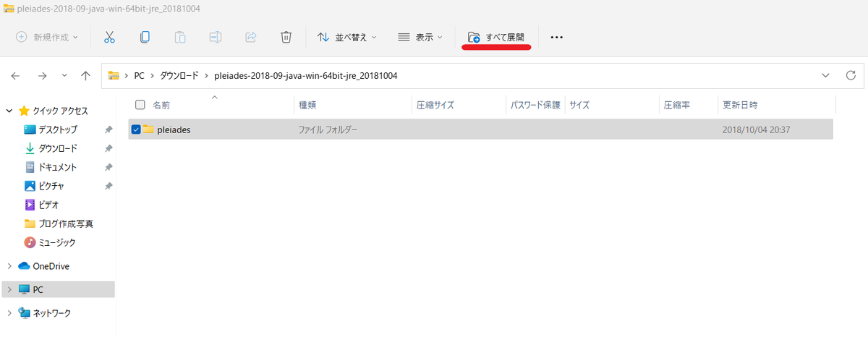Viewport: 868px width, 337px height.
Task: Click the ファイル フォルダー type cell
Action: pos(328,129)
